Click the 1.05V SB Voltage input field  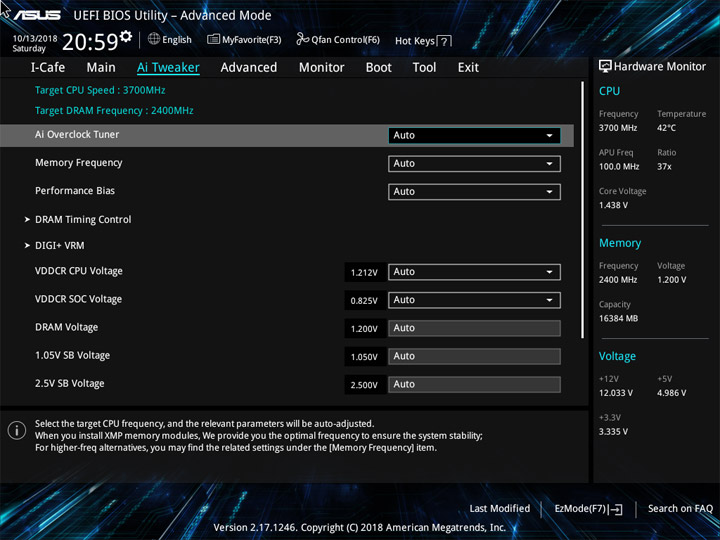(x=474, y=356)
